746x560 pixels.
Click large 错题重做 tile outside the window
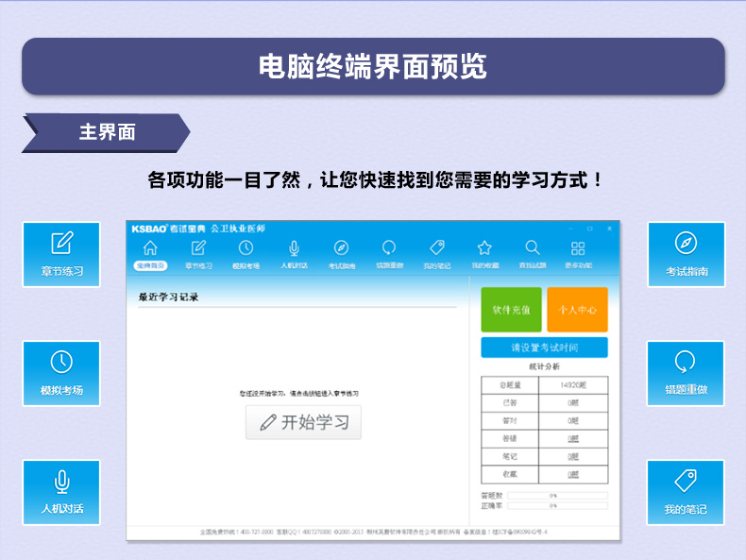coord(686,373)
